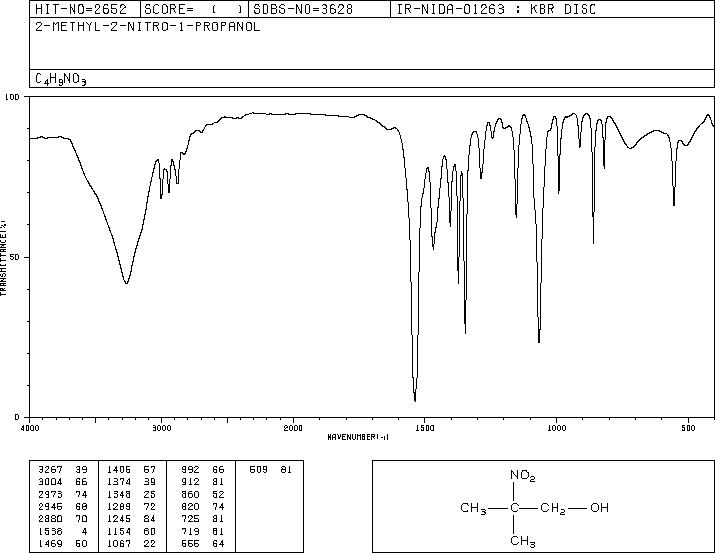Click the IR-NIDA-01263 KBR DISC label
This screenshot has height=553, width=715.
(x=496, y=9)
